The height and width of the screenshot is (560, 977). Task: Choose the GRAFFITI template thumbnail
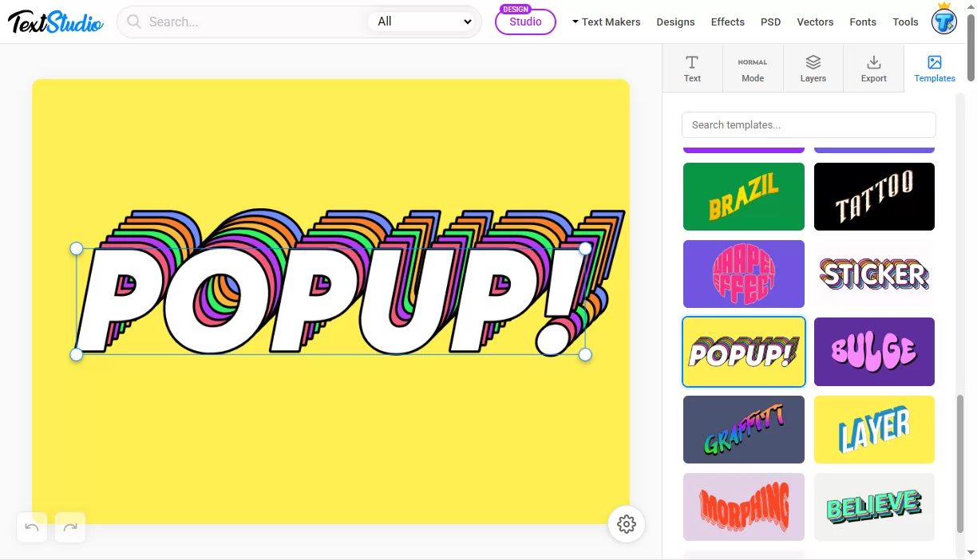coord(744,429)
